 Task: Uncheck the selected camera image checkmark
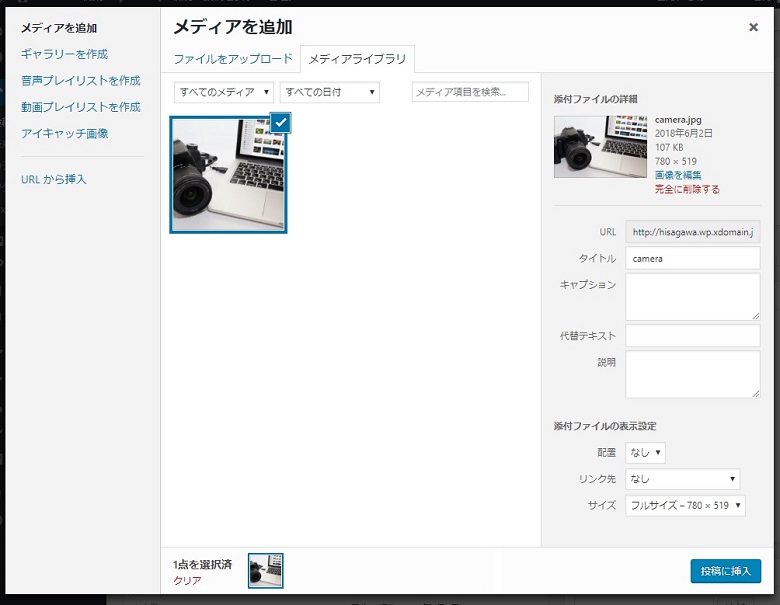281,122
